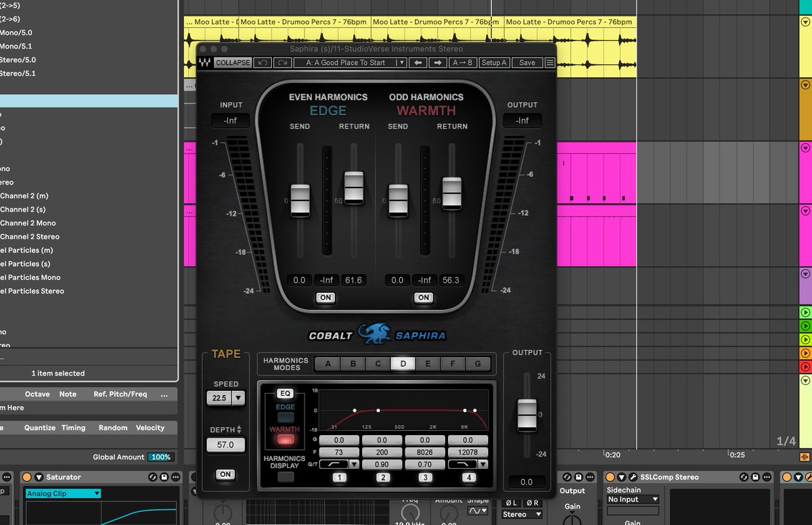Screen dimensions: 812x525
Task: Click the A→B copy button
Action: coord(462,62)
